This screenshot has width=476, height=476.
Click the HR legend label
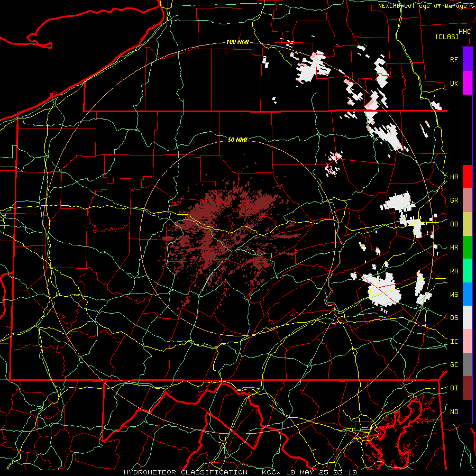click(x=454, y=248)
